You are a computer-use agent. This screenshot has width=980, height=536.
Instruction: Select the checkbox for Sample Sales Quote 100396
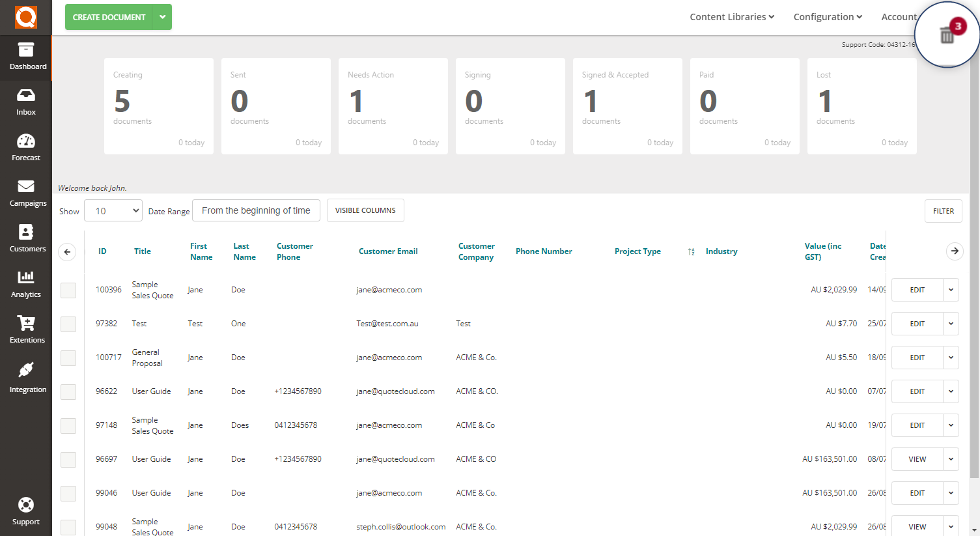(68, 290)
